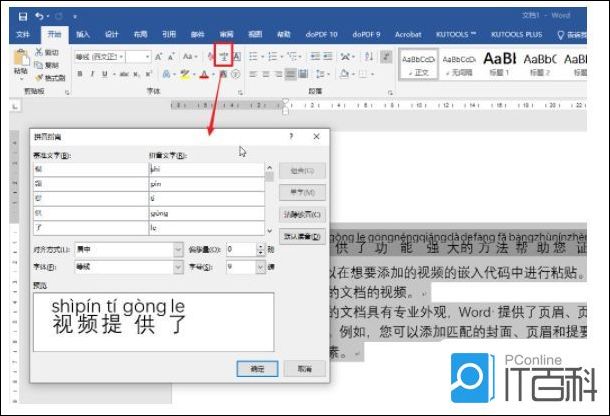Click the Clear Readings button
Viewport: 610px width, 416px height.
(x=302, y=214)
